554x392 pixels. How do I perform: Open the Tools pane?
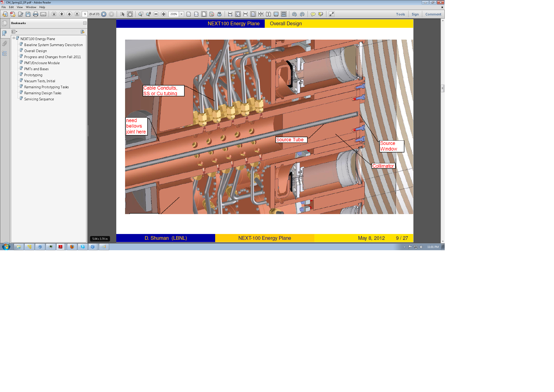400,14
